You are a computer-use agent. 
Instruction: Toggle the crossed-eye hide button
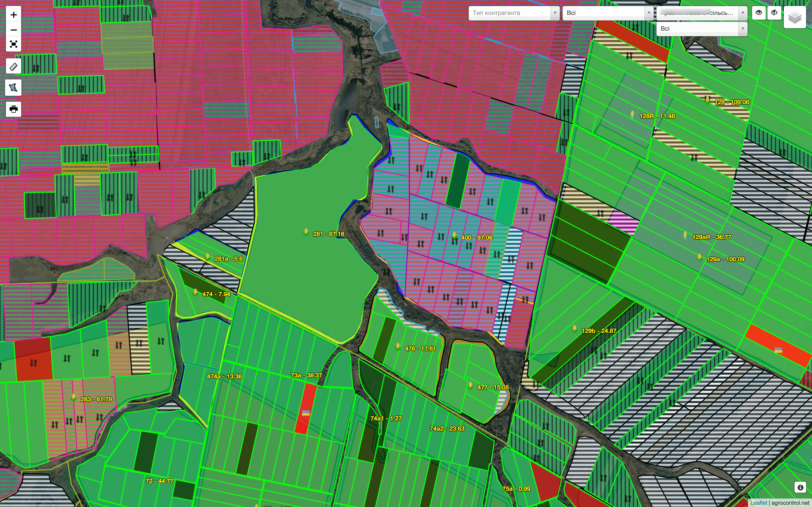click(x=775, y=13)
